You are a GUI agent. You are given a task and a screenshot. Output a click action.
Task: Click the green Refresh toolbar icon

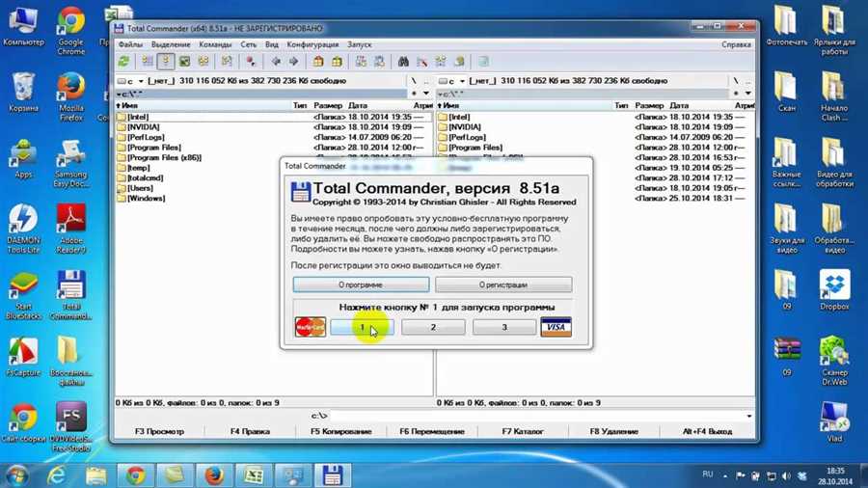point(124,62)
